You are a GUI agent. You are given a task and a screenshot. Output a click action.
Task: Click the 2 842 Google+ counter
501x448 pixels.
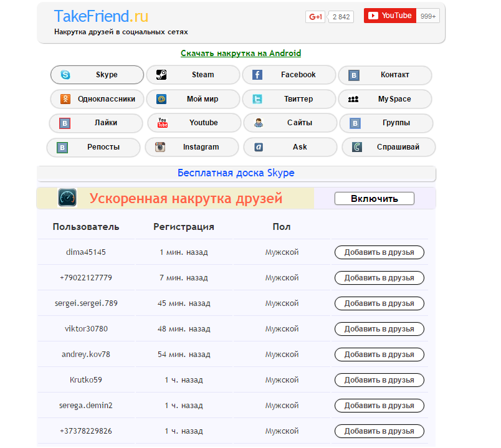click(x=341, y=17)
